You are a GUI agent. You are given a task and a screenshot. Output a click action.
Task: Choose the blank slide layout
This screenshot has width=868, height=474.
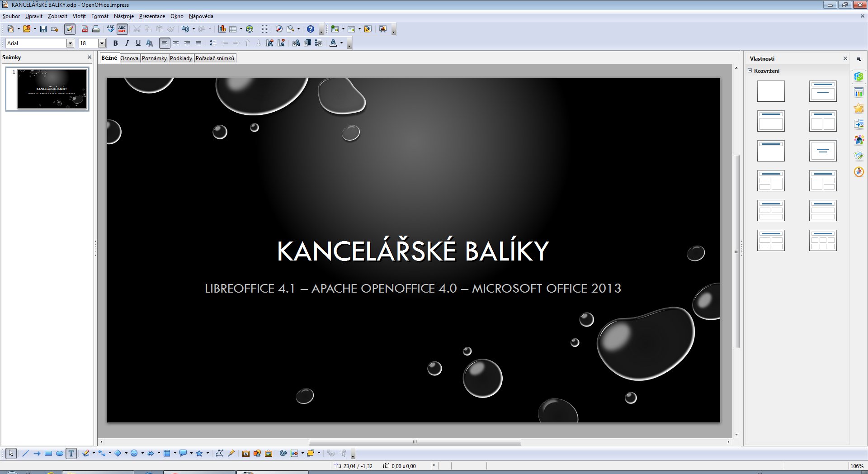(771, 91)
